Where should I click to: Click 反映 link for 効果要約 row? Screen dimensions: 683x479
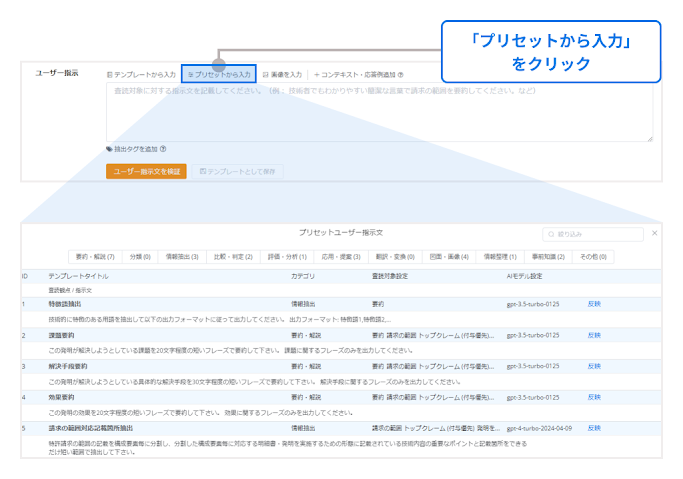point(594,397)
